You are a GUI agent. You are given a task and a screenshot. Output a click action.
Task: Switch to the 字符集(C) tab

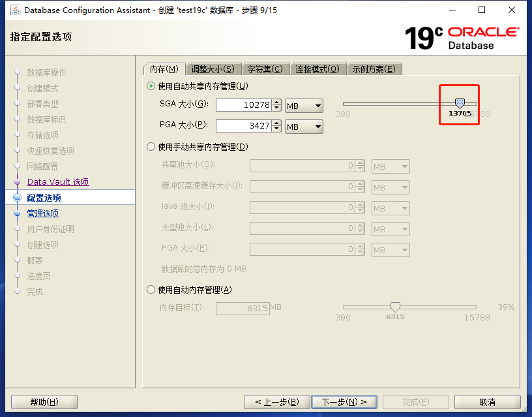(265, 69)
